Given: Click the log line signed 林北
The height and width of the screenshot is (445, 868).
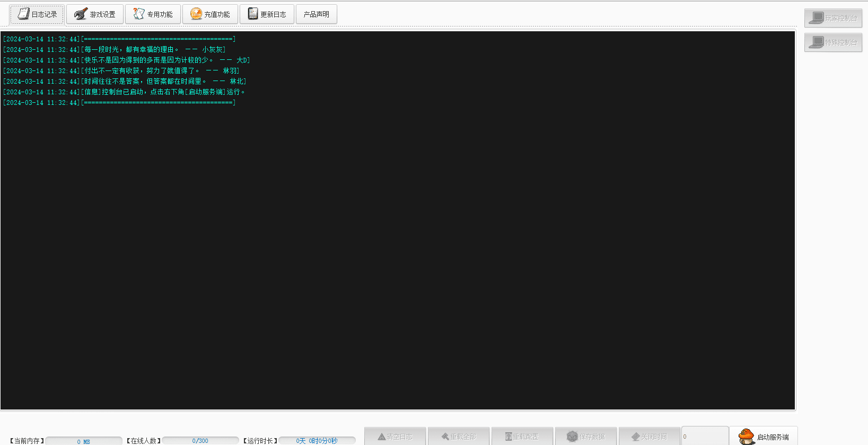Looking at the screenshot, I should coord(125,82).
